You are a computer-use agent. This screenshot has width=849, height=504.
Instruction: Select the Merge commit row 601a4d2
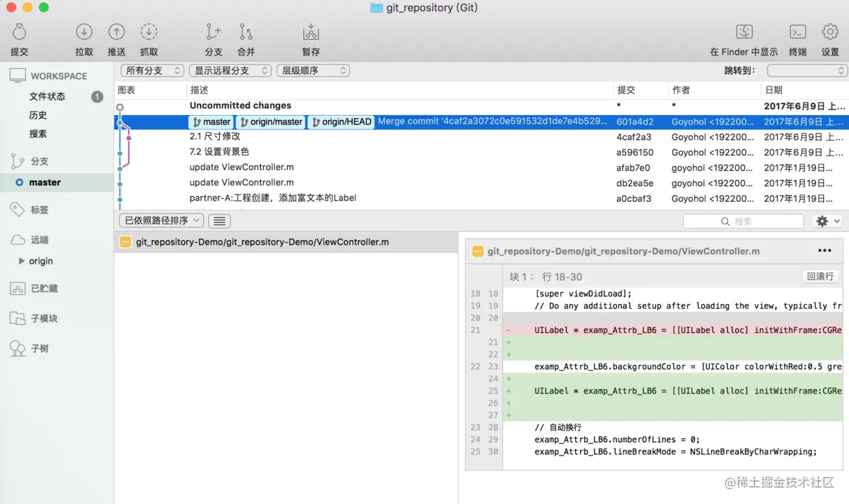(481, 122)
